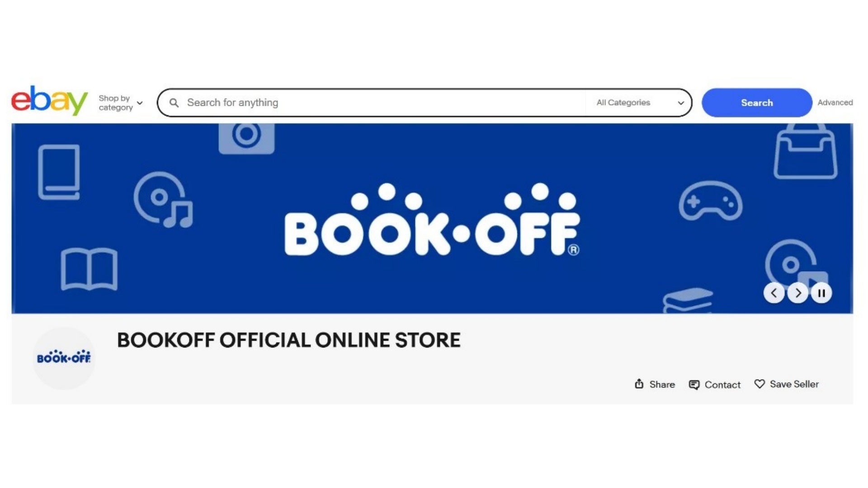The height and width of the screenshot is (488, 868).
Task: Click the Share upload icon
Action: (x=639, y=384)
